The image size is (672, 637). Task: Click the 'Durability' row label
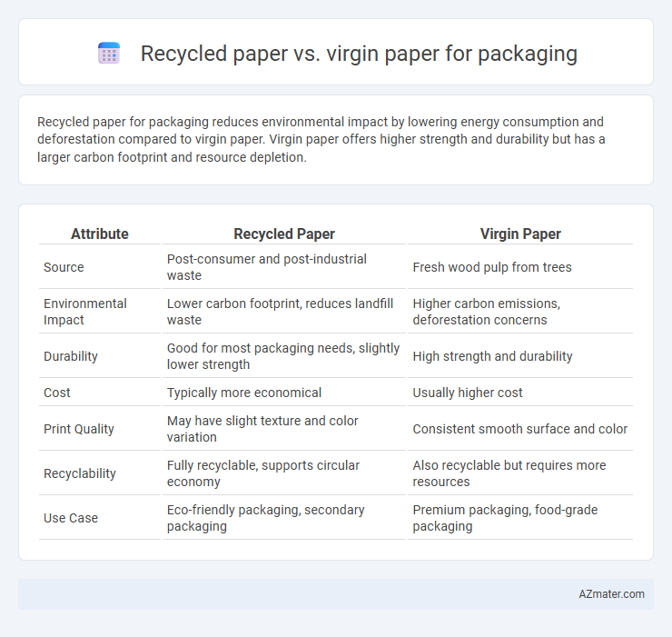point(71,356)
